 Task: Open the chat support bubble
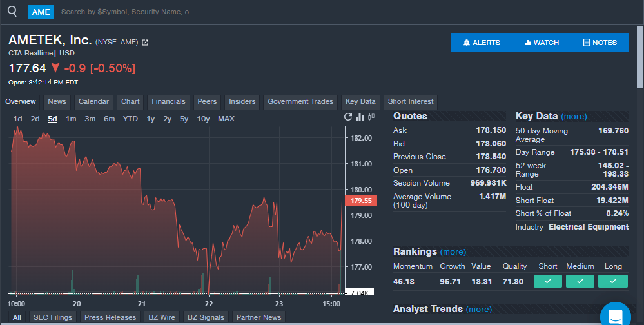click(x=615, y=315)
